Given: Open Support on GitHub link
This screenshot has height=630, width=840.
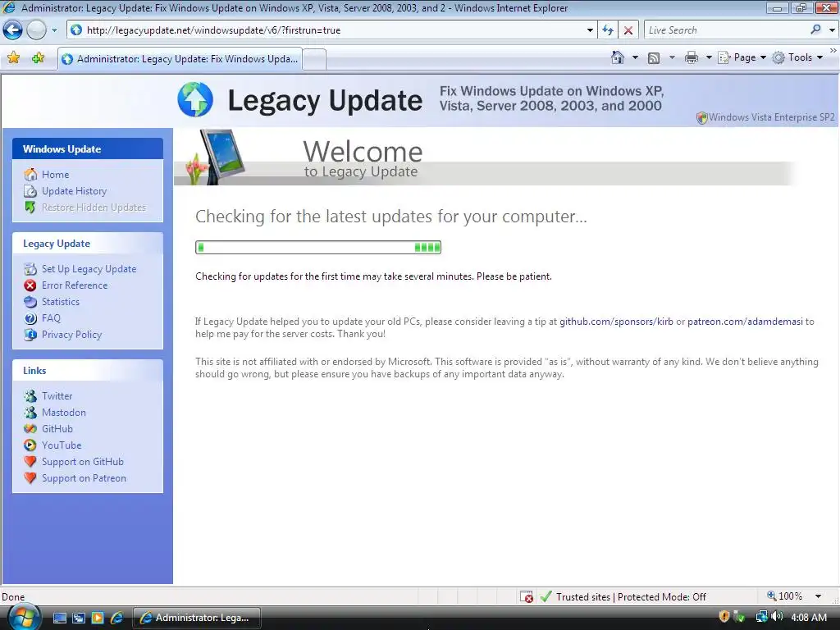Looking at the screenshot, I should click(83, 462).
